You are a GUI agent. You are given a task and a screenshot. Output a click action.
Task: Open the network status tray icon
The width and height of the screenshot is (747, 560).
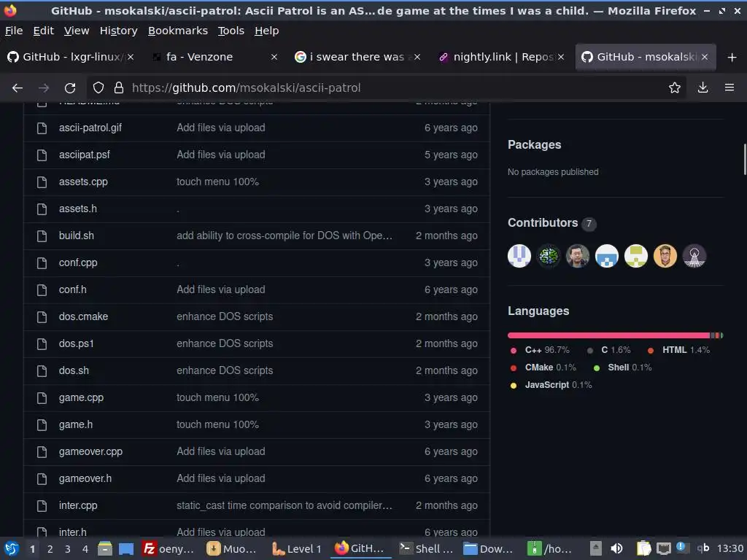[663, 548]
